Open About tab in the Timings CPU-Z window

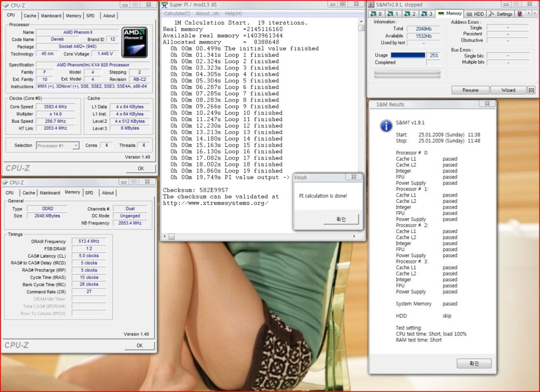coord(108,193)
